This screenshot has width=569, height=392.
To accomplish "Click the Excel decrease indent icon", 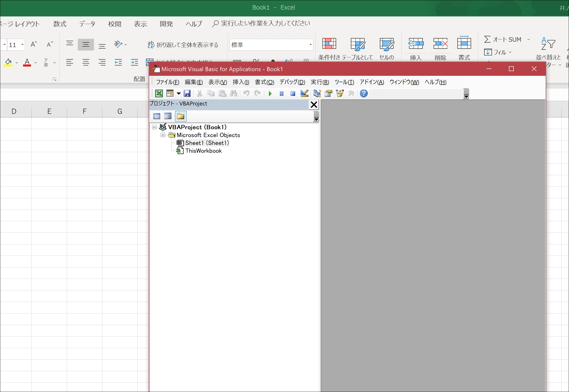I will pos(118,62).
